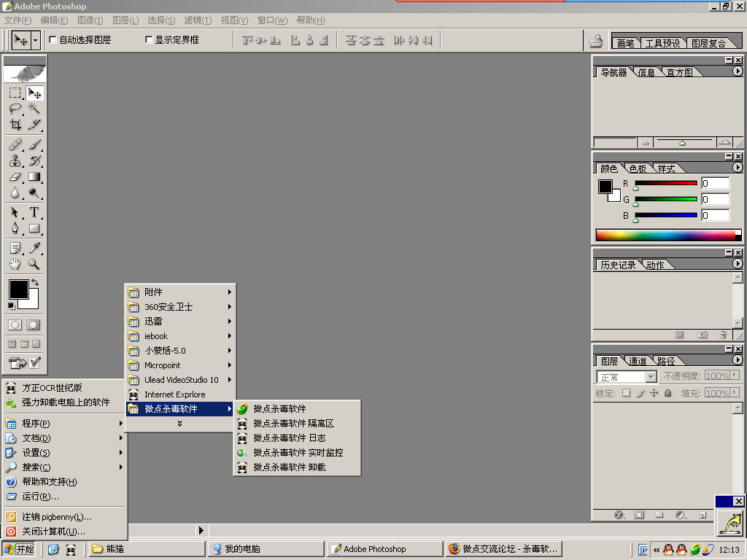Open 帮助和支持(H) in Start menu
Screen dimensions: 747x560
click(x=64, y=482)
